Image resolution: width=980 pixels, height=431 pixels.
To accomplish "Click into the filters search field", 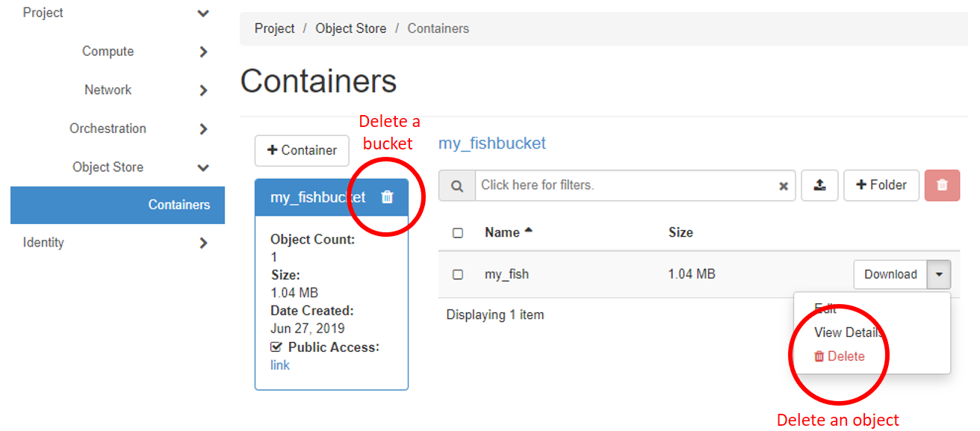I will pos(624,185).
